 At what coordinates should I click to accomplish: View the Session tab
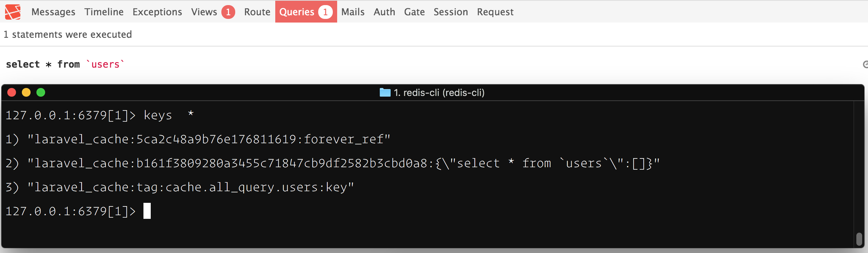tap(451, 12)
